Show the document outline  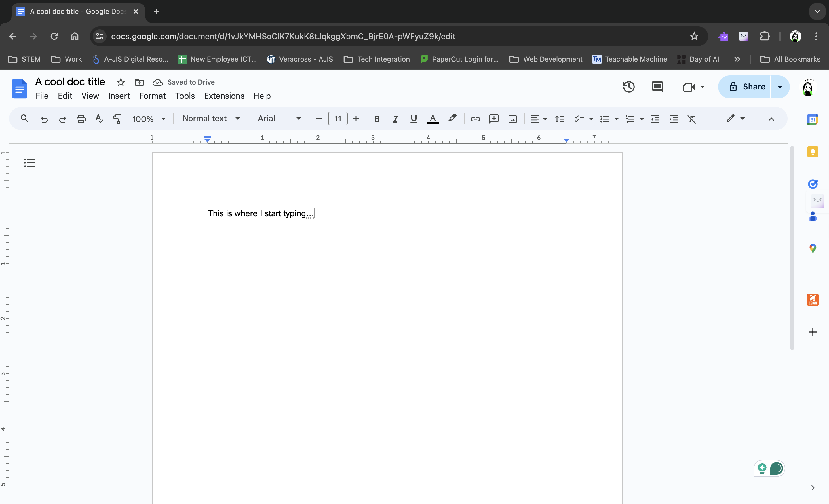[29, 163]
